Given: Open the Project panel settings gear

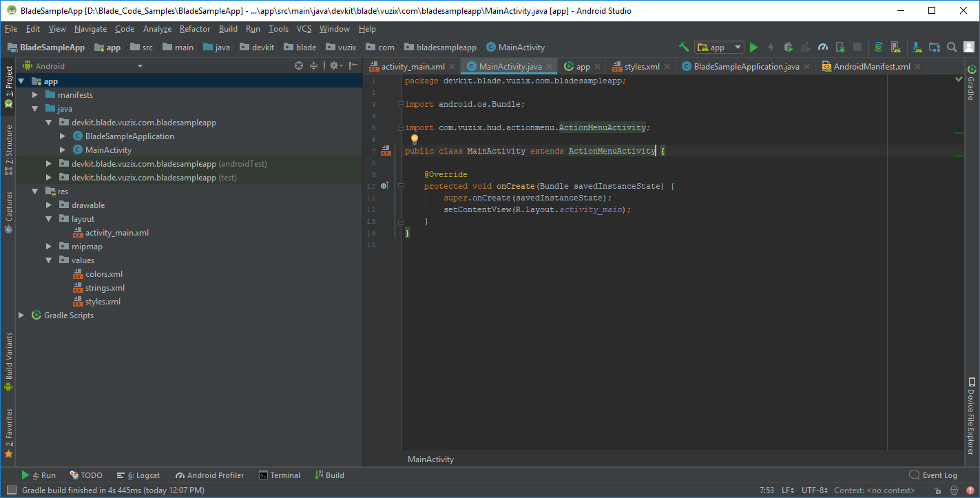Looking at the screenshot, I should tap(335, 66).
